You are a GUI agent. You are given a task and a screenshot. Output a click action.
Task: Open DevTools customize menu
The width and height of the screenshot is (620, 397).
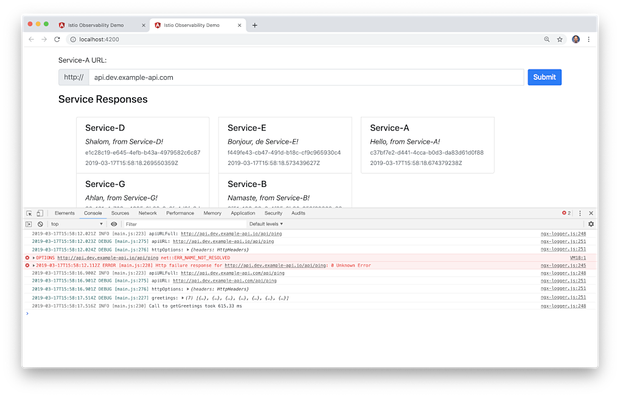tap(580, 213)
